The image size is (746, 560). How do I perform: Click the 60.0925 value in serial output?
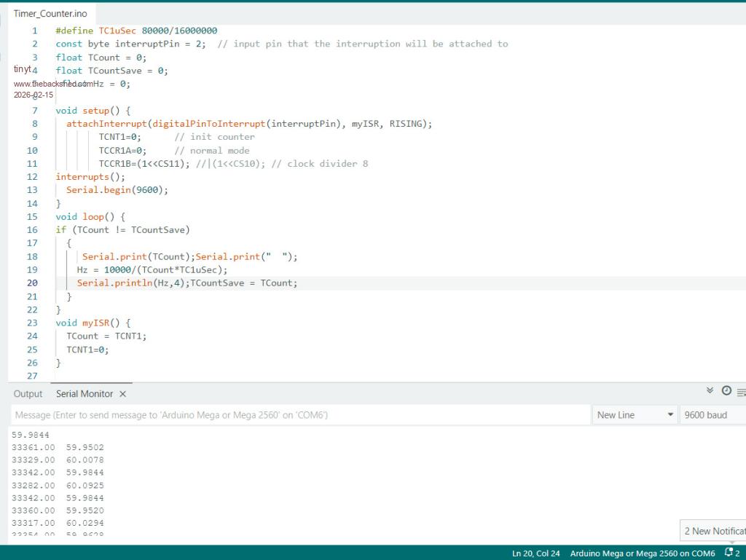click(x=85, y=485)
